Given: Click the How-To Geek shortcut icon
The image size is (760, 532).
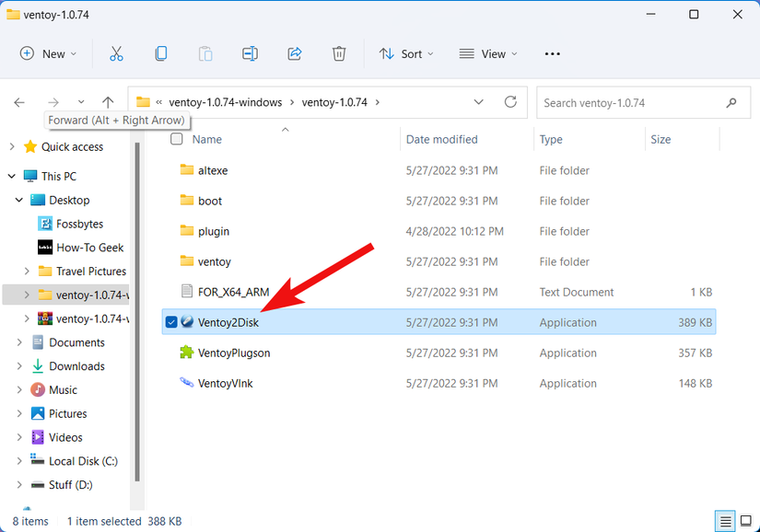Looking at the screenshot, I should pos(45,248).
